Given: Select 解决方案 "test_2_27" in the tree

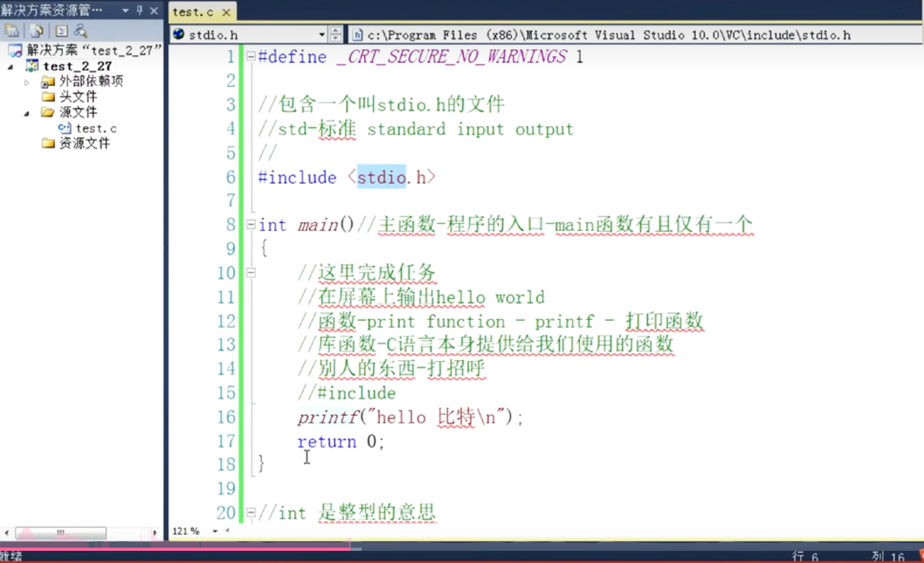Looking at the screenshot, I should (x=94, y=50).
